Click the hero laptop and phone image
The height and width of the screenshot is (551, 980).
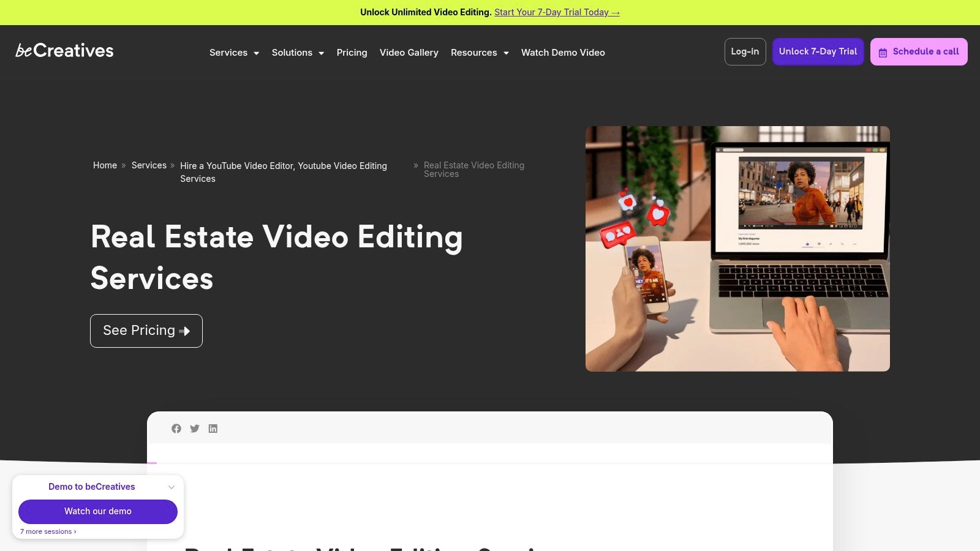[x=737, y=249]
